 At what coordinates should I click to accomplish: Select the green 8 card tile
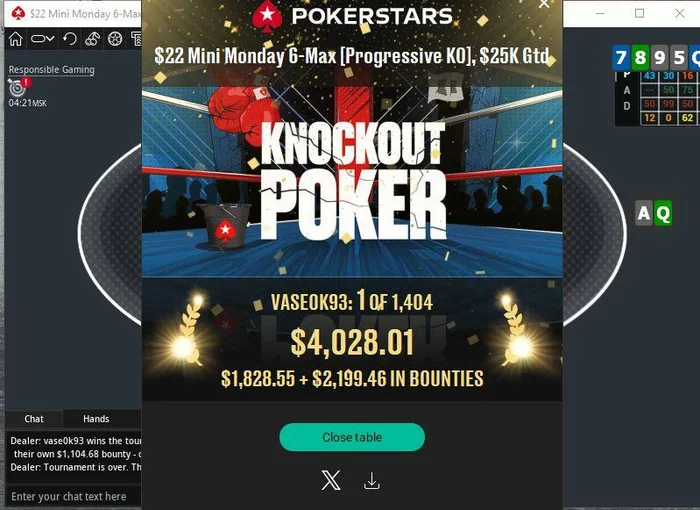pyautogui.click(x=640, y=57)
